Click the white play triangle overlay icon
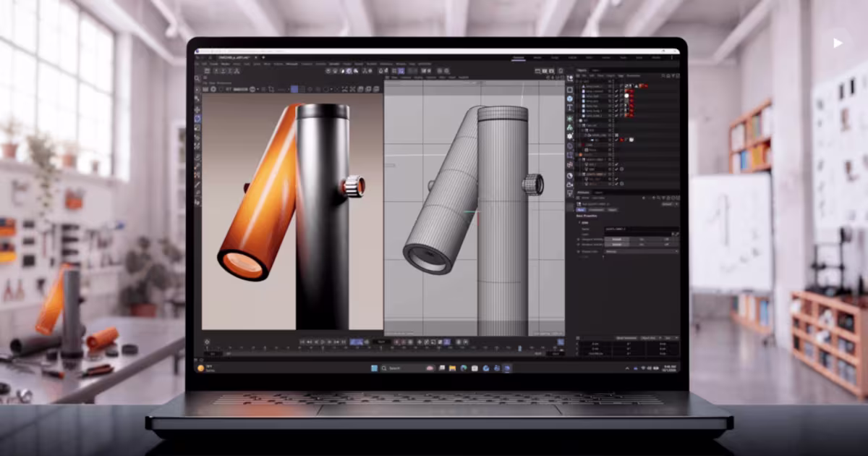 pyautogui.click(x=838, y=43)
